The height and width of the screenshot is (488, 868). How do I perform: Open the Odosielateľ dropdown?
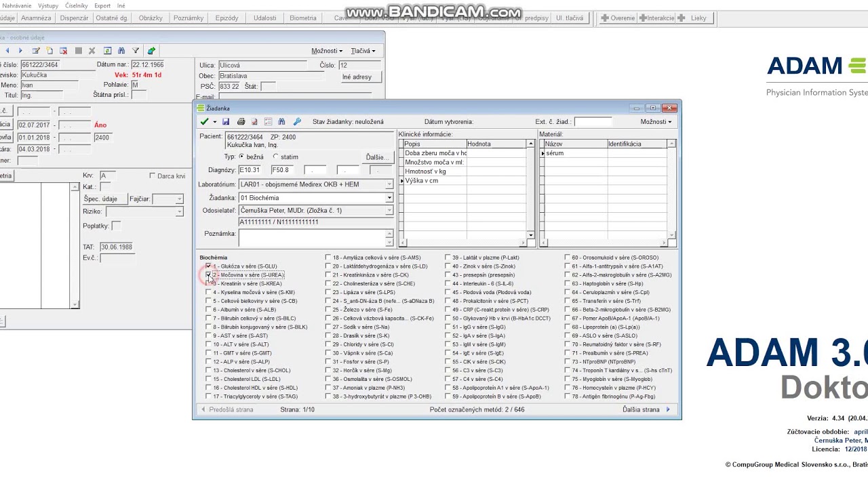coord(389,211)
